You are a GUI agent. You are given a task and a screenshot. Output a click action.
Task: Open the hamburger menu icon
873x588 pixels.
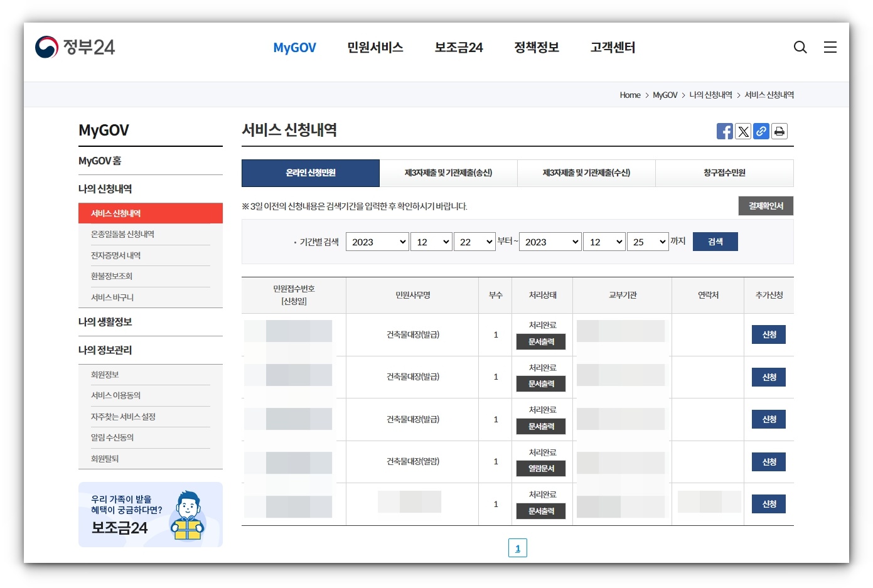(830, 46)
